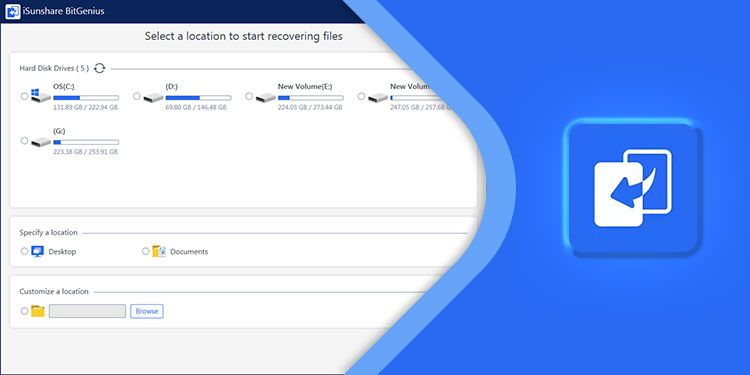
Task: Select the New Volume(E:) radio button
Action: (x=249, y=96)
